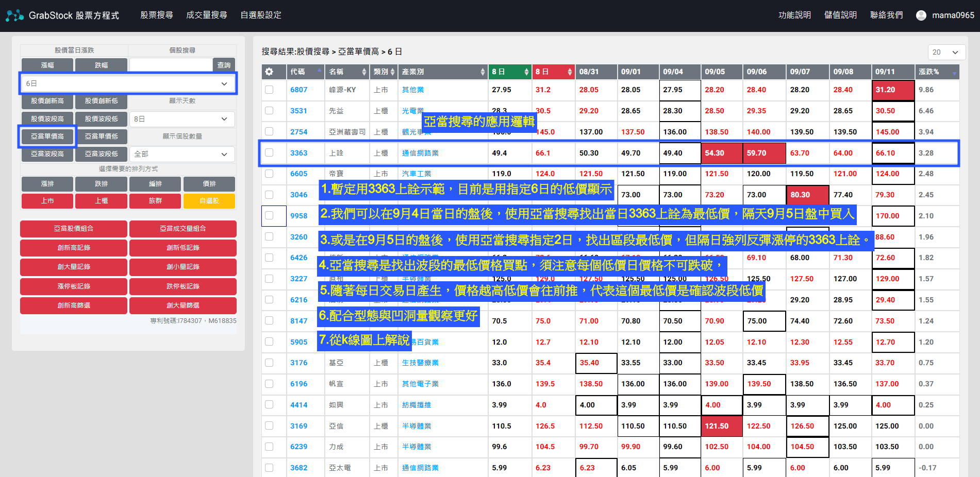980x477 pixels.
Task: Click 股價波段高 button
Action: 47,119
